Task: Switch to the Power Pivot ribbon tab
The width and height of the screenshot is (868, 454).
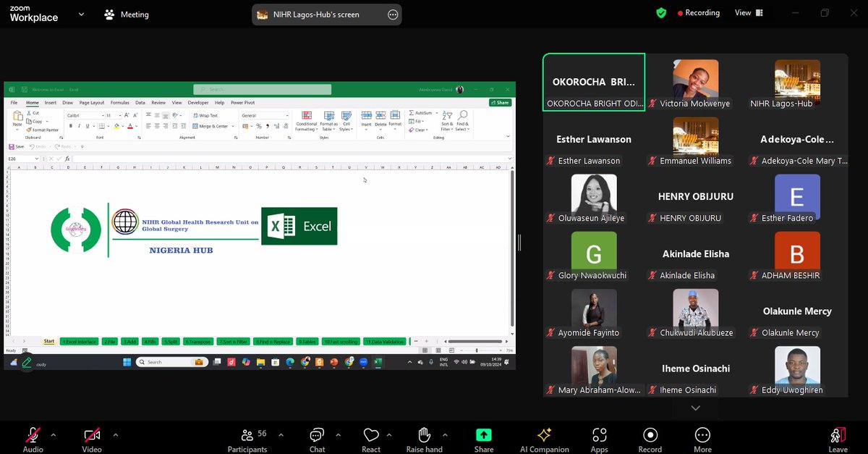Action: pos(243,103)
